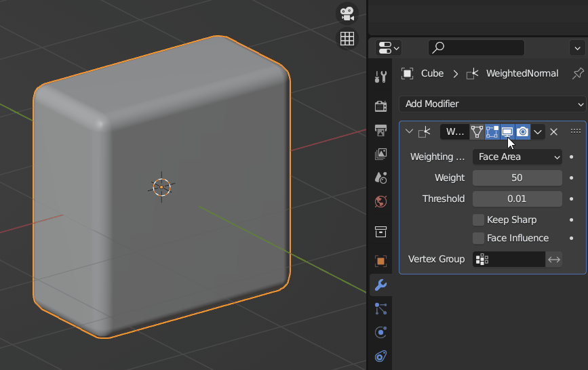Image resolution: width=588 pixels, height=370 pixels.
Task: Open the properties editor display mode dropdown
Action: point(389,48)
